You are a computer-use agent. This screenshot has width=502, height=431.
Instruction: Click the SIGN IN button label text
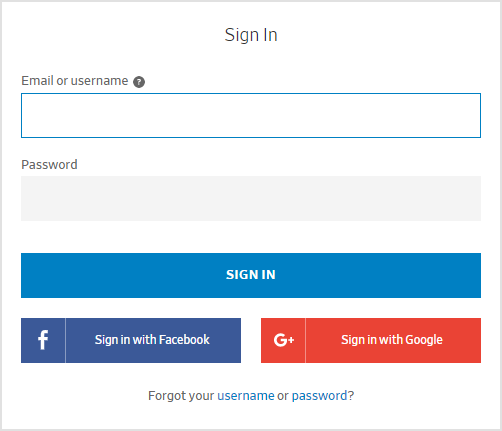(251, 275)
